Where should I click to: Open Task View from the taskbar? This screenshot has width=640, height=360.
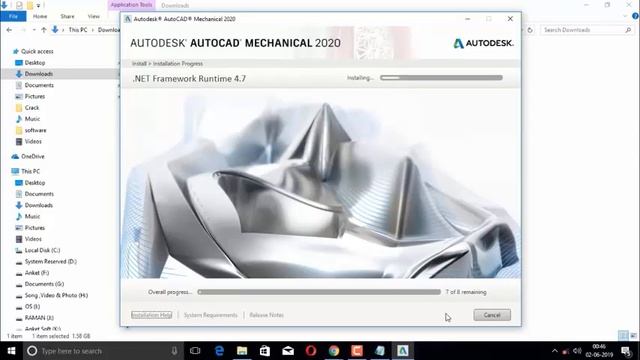pos(195,351)
